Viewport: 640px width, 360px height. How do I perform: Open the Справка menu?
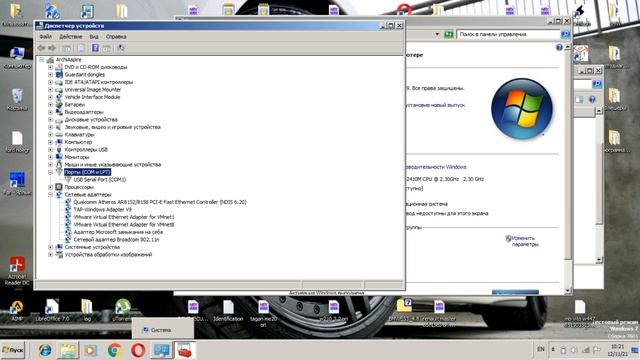coord(116,36)
